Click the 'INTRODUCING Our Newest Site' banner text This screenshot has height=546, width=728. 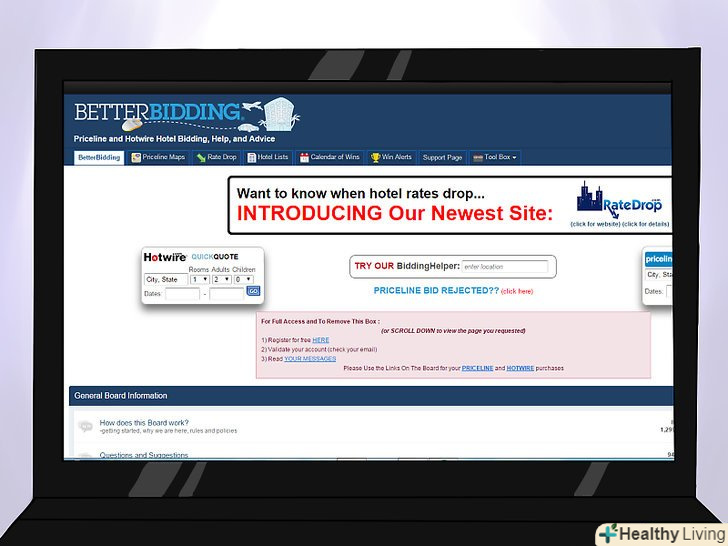(395, 213)
